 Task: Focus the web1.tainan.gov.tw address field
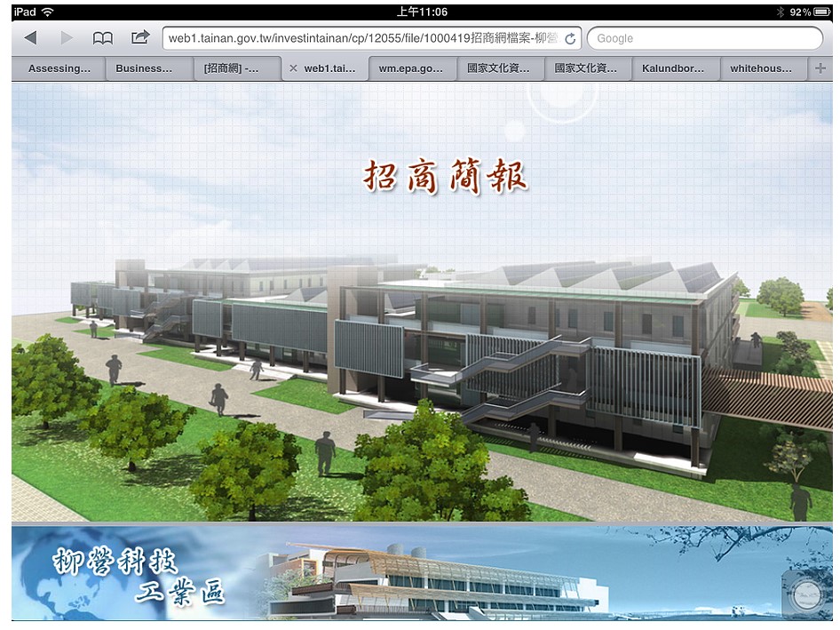click(x=360, y=38)
